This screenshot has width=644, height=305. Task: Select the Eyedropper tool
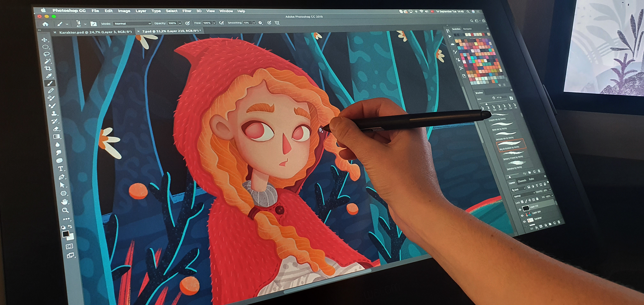click(49, 76)
